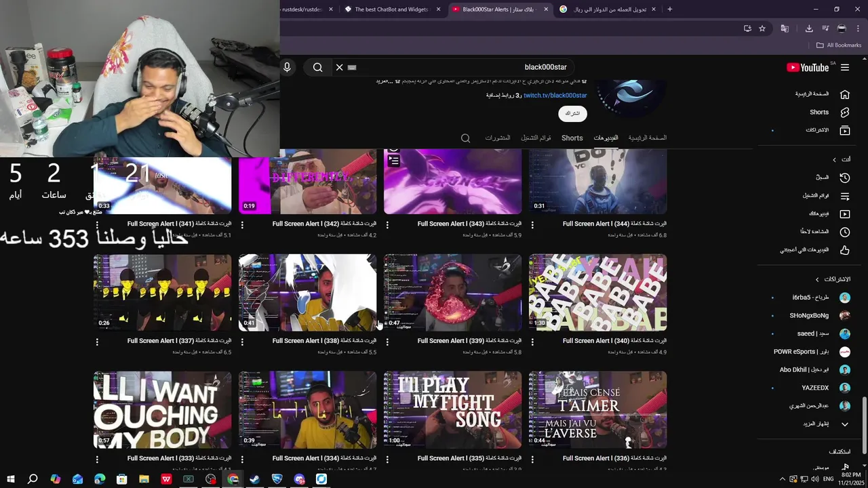
Task: Open options for Full Screen Alert 342
Action: tap(242, 224)
